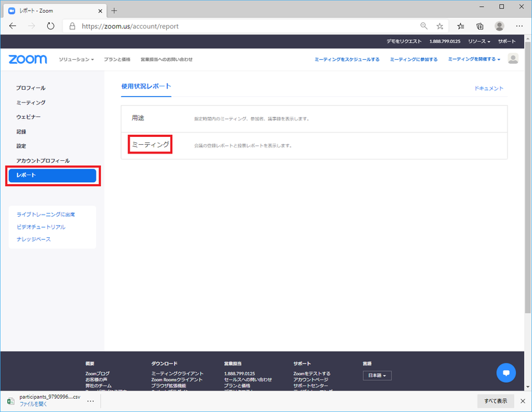This screenshot has height=412, width=532.
Task: Open the アカウントプロフィール sidebar item
Action: 43,161
